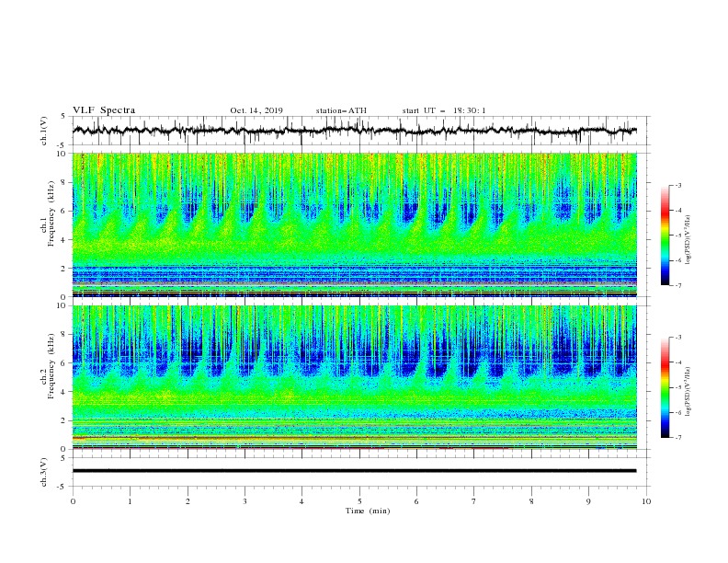Click inside the ch.2 spectrogram panel
This screenshot has height=563, width=728.
click(354, 377)
